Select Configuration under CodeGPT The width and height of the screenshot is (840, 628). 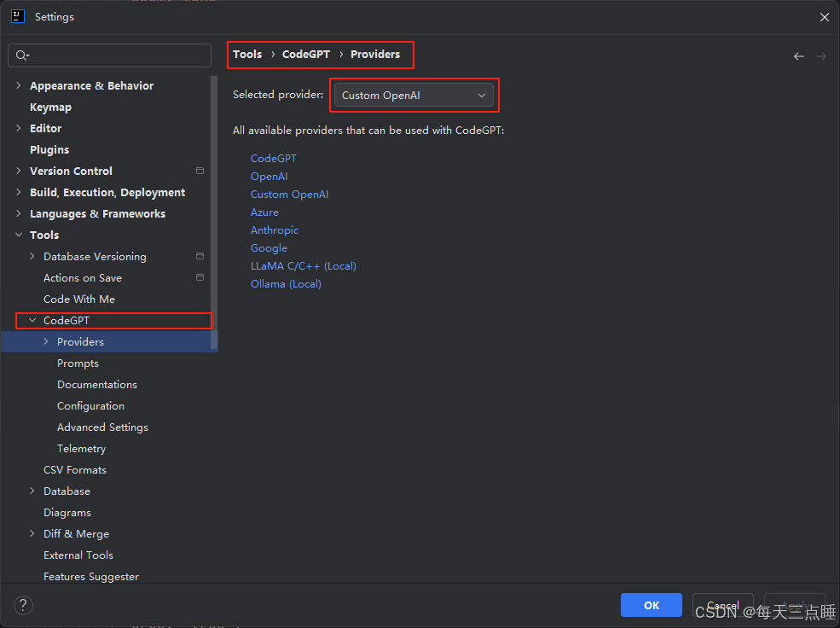click(x=90, y=405)
